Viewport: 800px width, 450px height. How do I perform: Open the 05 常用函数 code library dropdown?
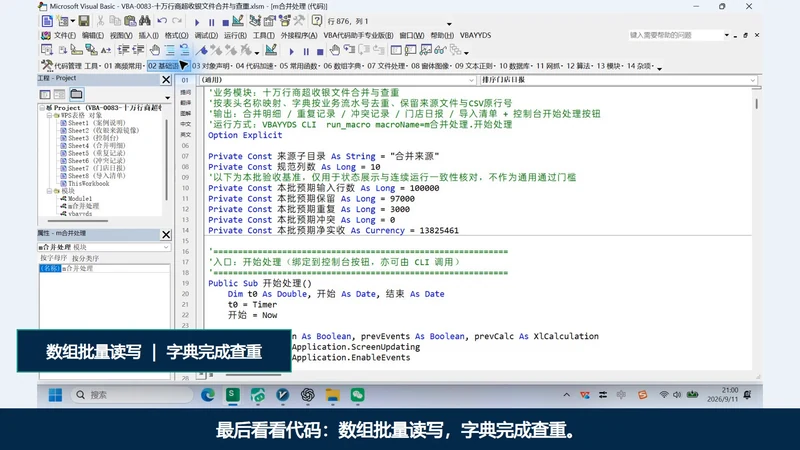[300, 66]
